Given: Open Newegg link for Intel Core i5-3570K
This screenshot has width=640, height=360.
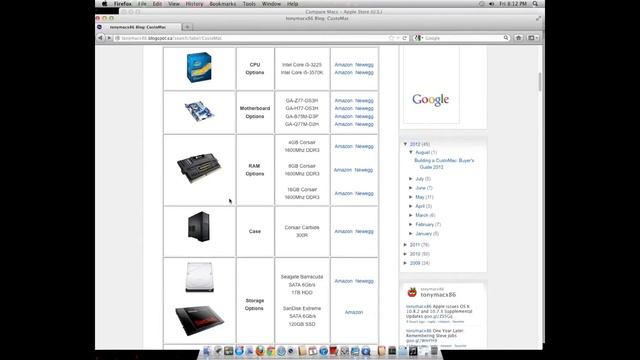Looking at the screenshot, I should tap(364, 72).
